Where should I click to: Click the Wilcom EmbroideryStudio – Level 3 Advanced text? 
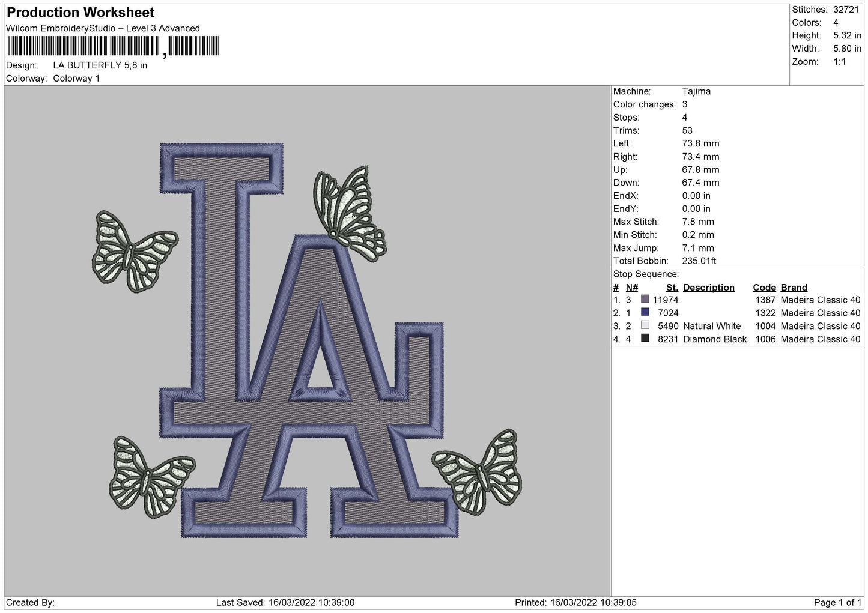pyautogui.click(x=103, y=28)
